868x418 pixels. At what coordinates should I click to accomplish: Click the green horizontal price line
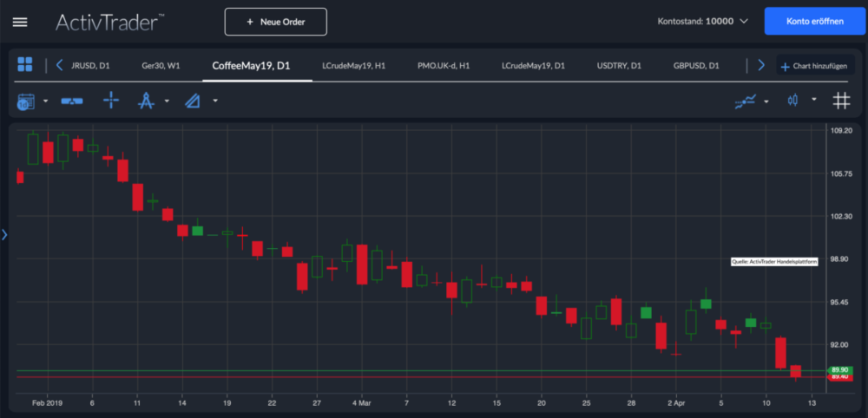tap(421, 370)
